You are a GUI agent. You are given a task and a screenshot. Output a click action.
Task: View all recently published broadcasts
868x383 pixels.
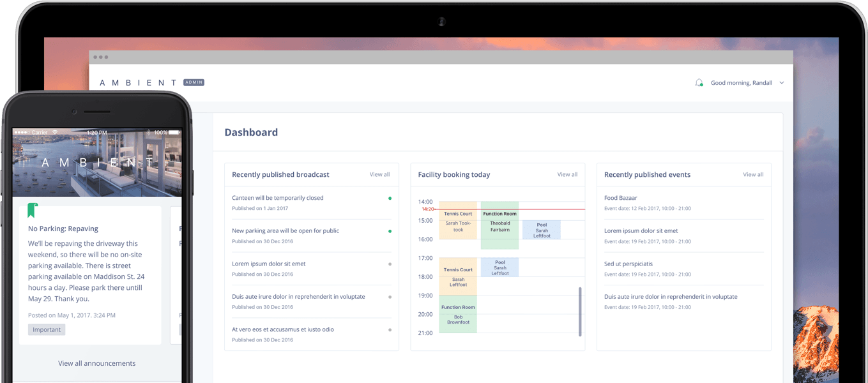click(379, 174)
